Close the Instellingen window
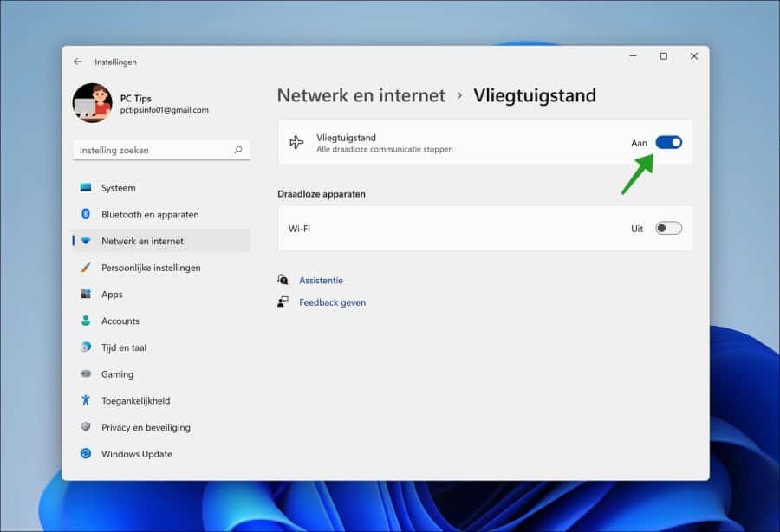 [694, 56]
